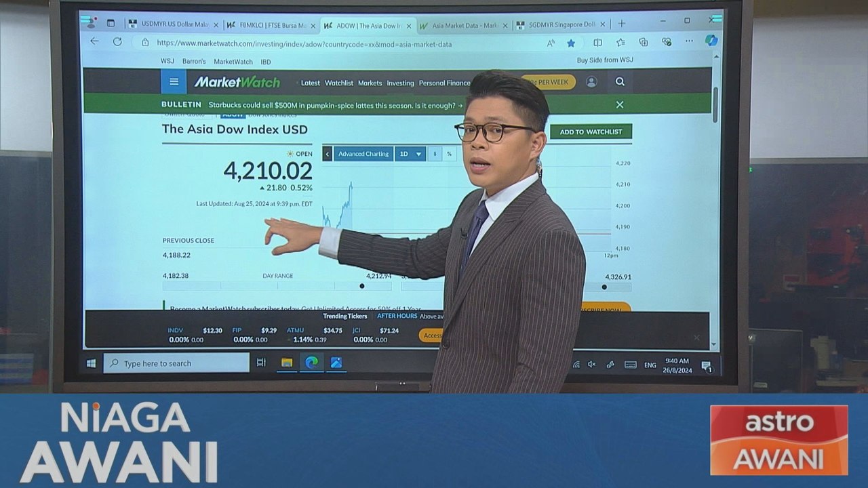The height and width of the screenshot is (488, 868).
Task: Click the JCI trending ticker
Action: coord(376,335)
